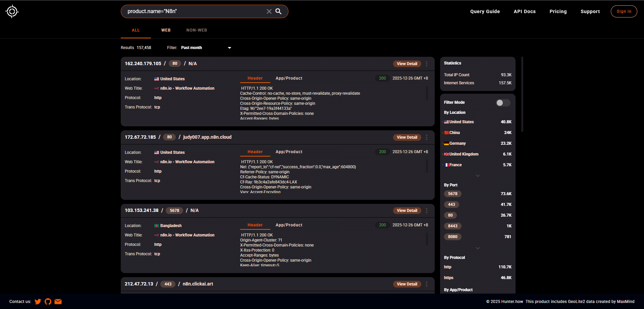This screenshot has width=644, height=309.
Task: Click domain n8n.clickai.art
Action: [198, 284]
